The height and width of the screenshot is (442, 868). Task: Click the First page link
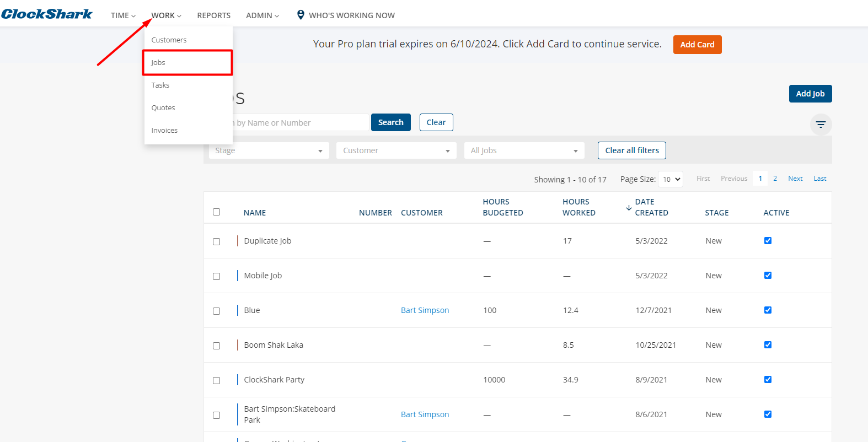point(703,179)
